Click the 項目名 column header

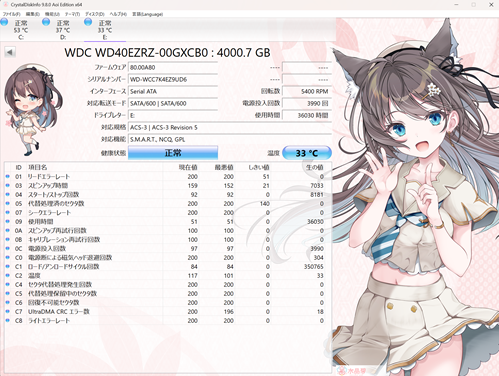[37, 167]
